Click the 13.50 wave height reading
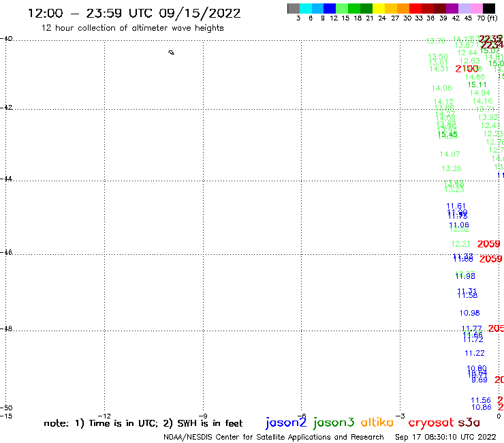504x443 pixels. [x=438, y=57]
